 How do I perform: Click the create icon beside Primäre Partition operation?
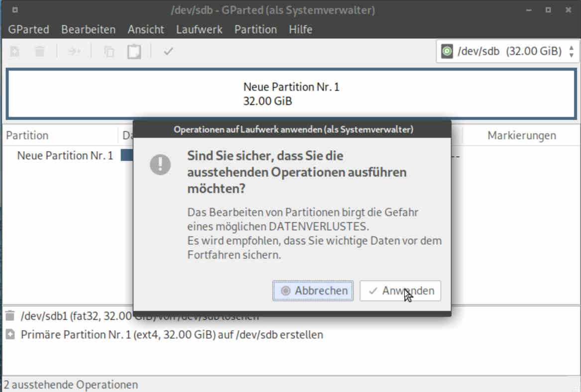point(10,334)
